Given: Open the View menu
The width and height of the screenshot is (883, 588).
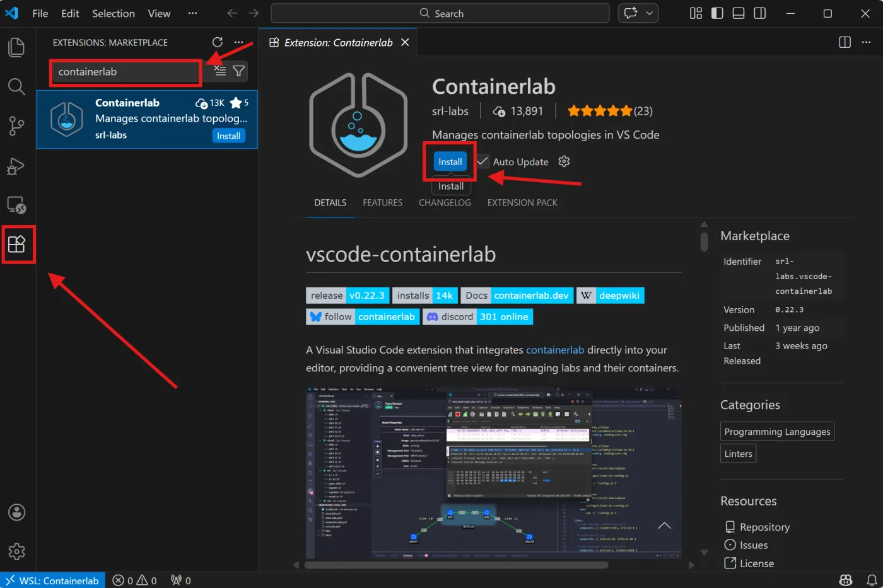Looking at the screenshot, I should coord(158,13).
